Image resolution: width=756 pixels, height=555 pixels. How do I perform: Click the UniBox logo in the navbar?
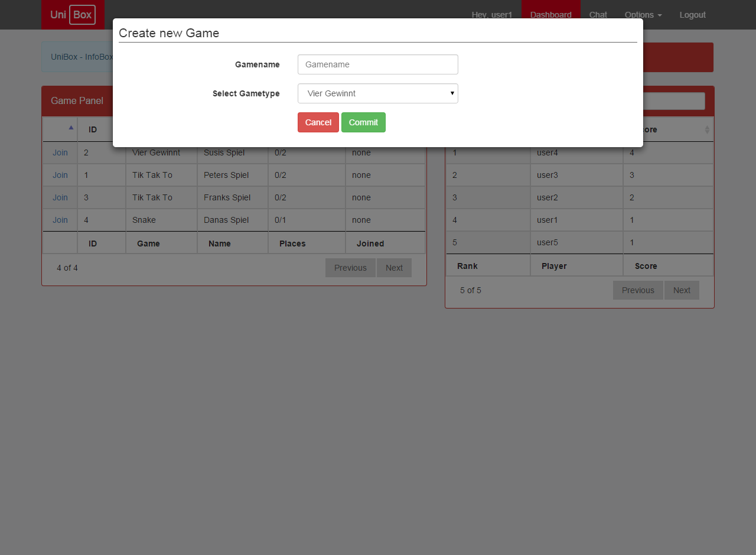coord(73,15)
